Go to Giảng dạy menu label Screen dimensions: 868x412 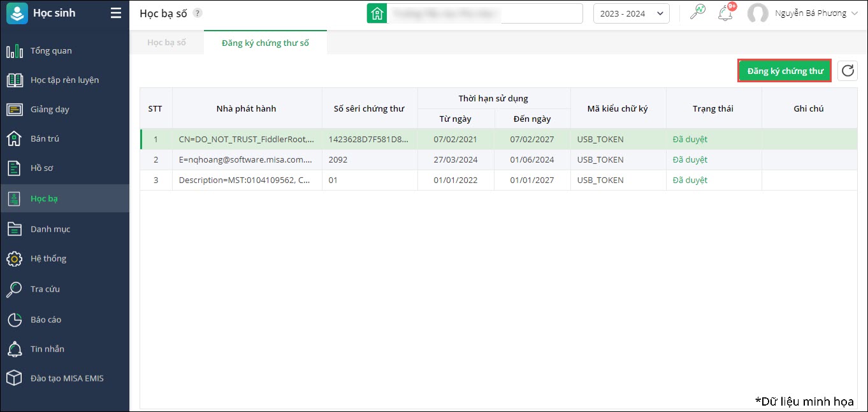click(50, 110)
